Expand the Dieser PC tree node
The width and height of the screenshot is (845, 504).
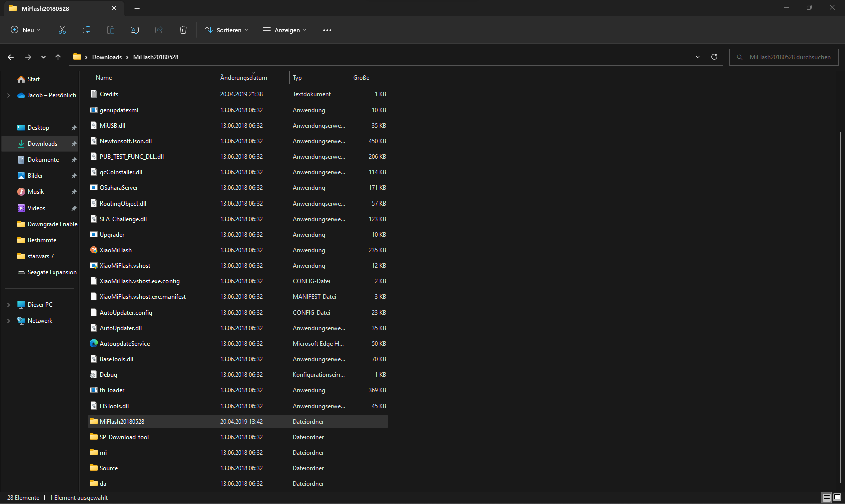point(8,305)
